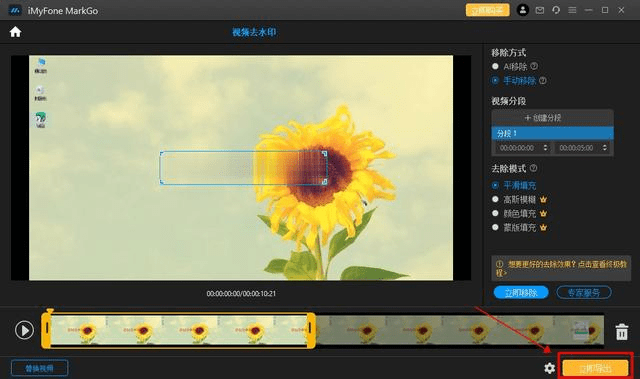Select 分段 1 in segment list
The height and width of the screenshot is (379, 640).
(x=552, y=133)
